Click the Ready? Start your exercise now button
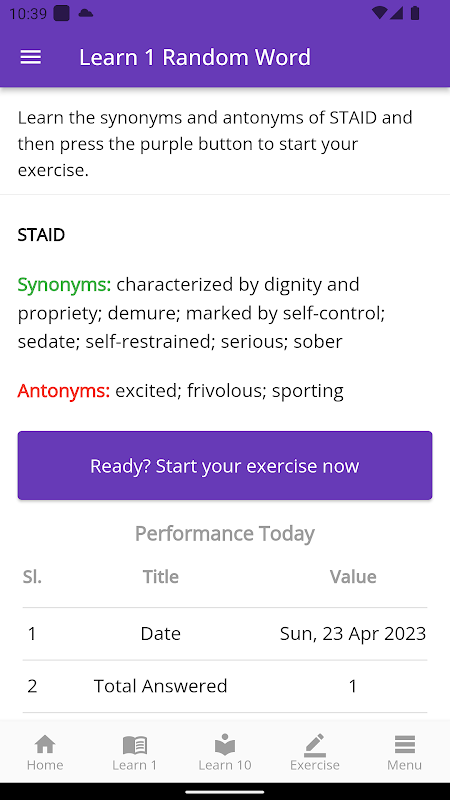The width and height of the screenshot is (450, 800). click(225, 465)
